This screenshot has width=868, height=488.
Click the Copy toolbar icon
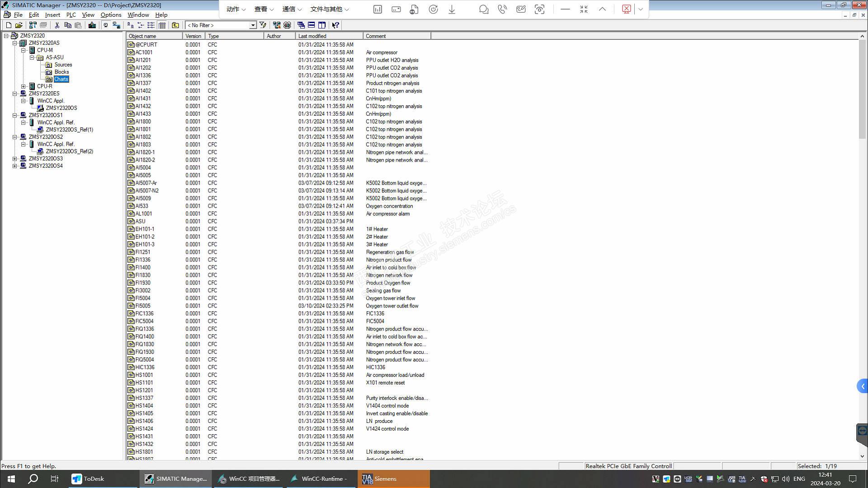click(68, 25)
